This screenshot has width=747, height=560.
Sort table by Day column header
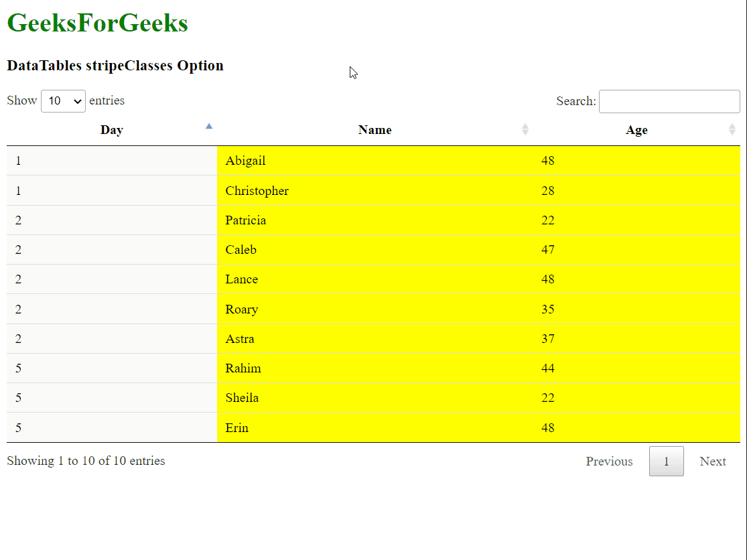(112, 130)
